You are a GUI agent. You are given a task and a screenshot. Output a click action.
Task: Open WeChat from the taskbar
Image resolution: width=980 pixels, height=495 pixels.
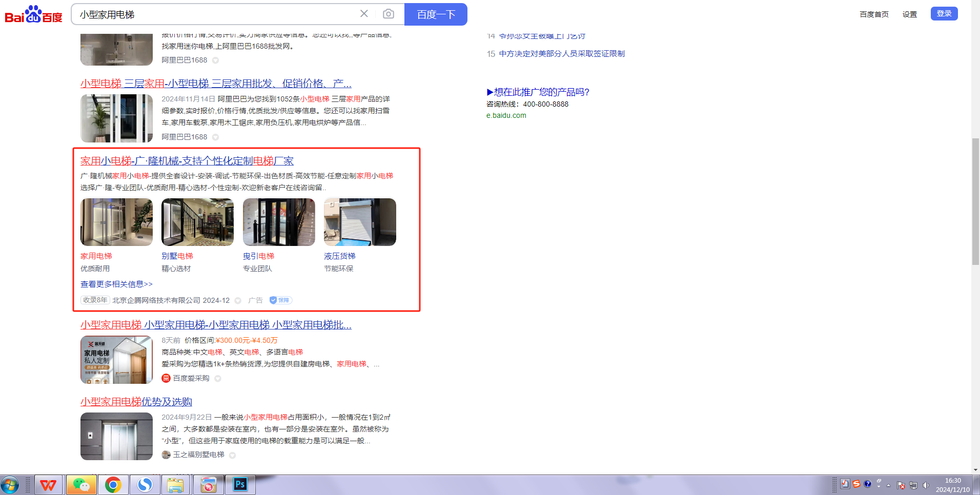point(81,484)
